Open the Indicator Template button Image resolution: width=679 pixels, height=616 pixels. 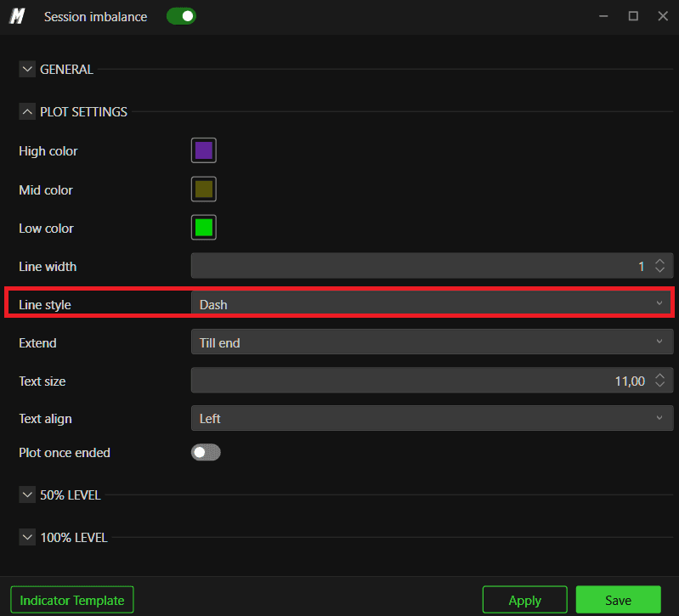[72, 600]
